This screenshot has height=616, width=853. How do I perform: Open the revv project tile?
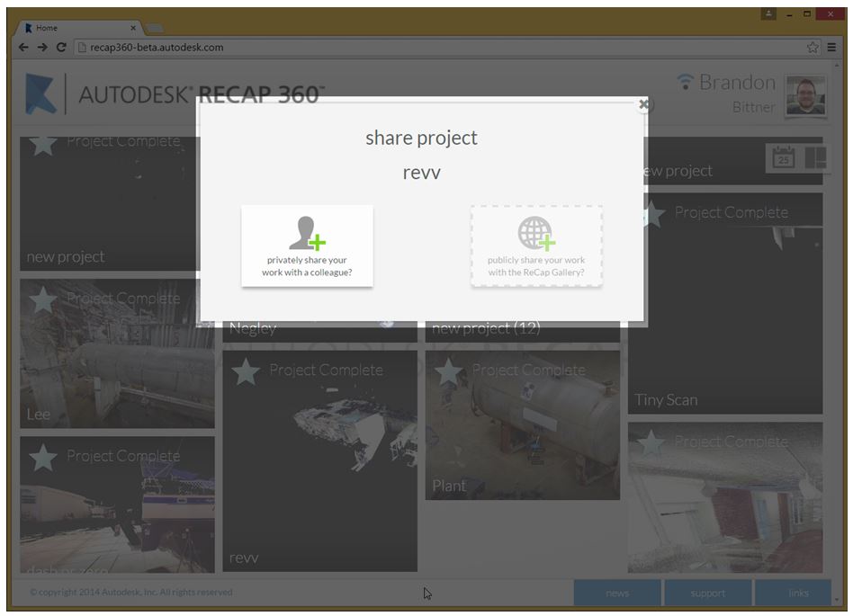[320, 461]
